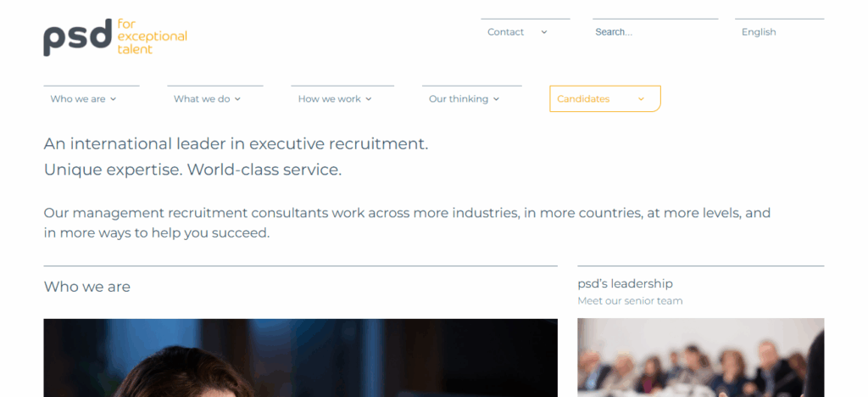Click chevron beside 'Who we are' menu
This screenshot has width=868, height=397.
pos(114,99)
